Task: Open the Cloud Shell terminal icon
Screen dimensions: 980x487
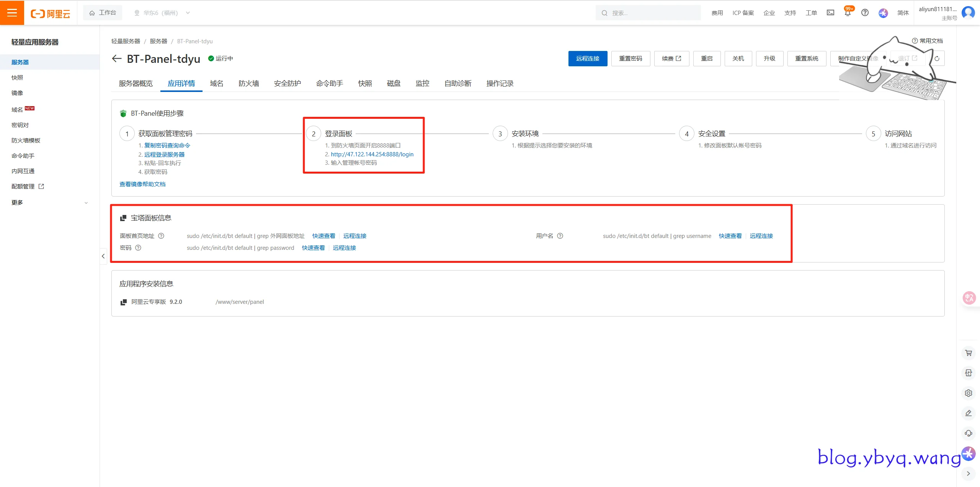Action: click(830, 13)
